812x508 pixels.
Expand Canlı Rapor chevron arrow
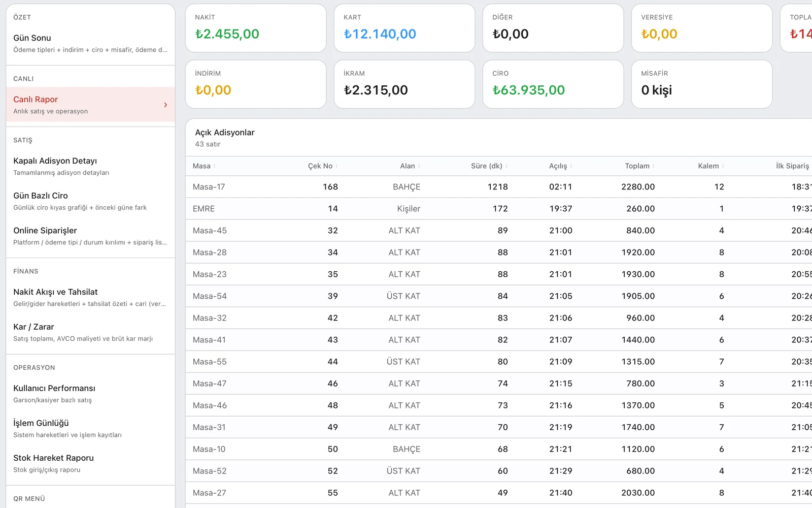(165, 105)
